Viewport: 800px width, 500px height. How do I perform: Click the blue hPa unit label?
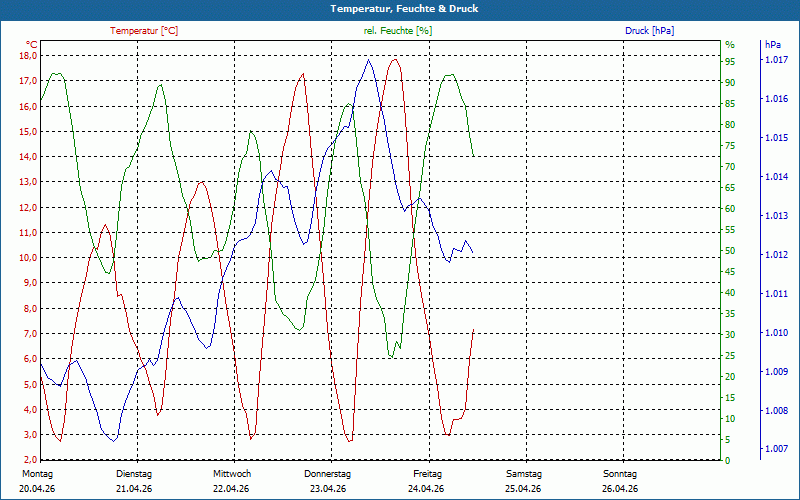coord(773,45)
